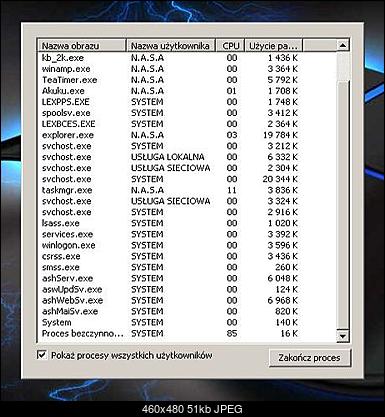Click the vertical scrollbar thumb
Screen dimensions: 385x417
[343, 205]
